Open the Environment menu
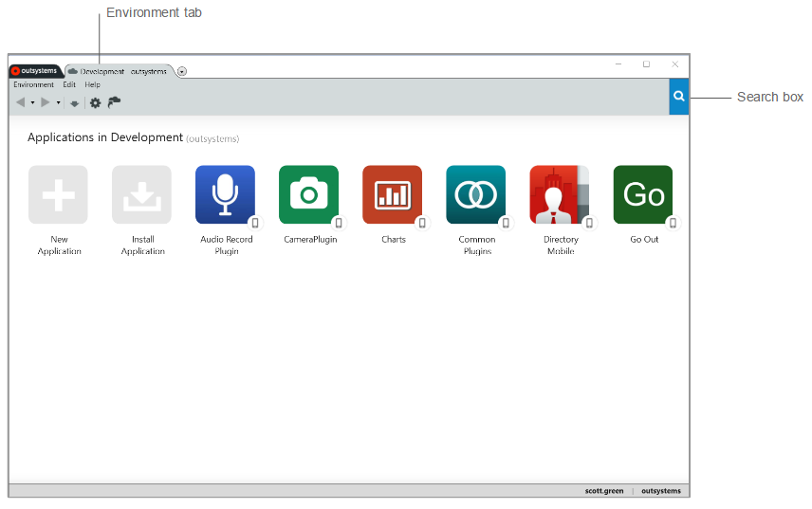The image size is (812, 509). [x=33, y=84]
